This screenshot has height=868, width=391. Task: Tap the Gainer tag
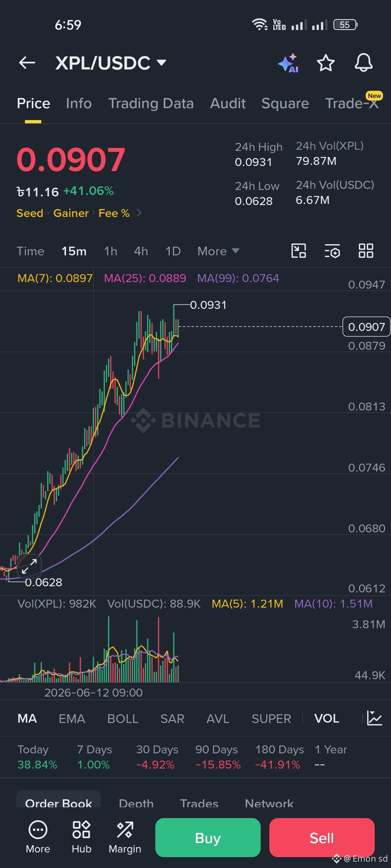pos(71,213)
